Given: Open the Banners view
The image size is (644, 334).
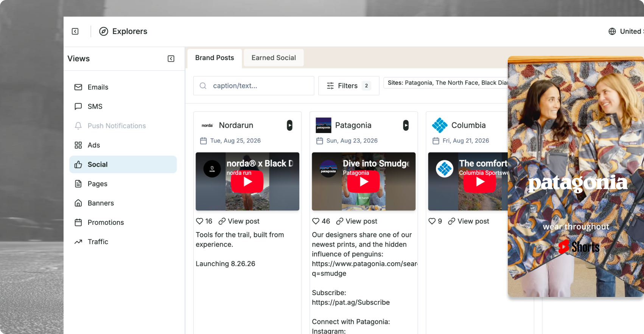Looking at the screenshot, I should click(123, 203).
